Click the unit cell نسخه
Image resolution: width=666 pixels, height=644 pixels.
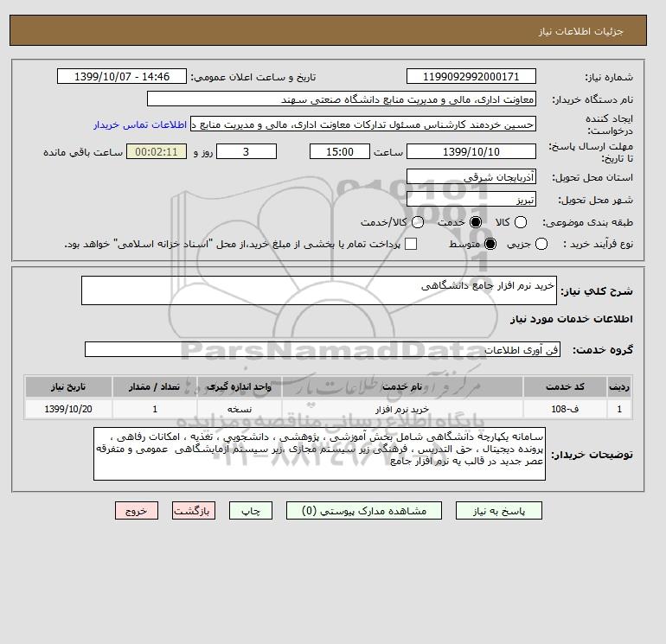(x=240, y=409)
